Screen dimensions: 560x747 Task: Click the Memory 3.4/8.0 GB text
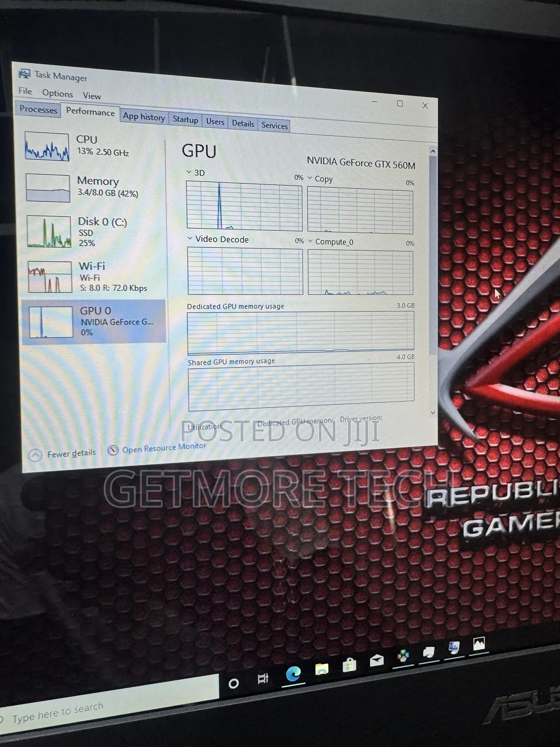pyautogui.click(x=108, y=193)
